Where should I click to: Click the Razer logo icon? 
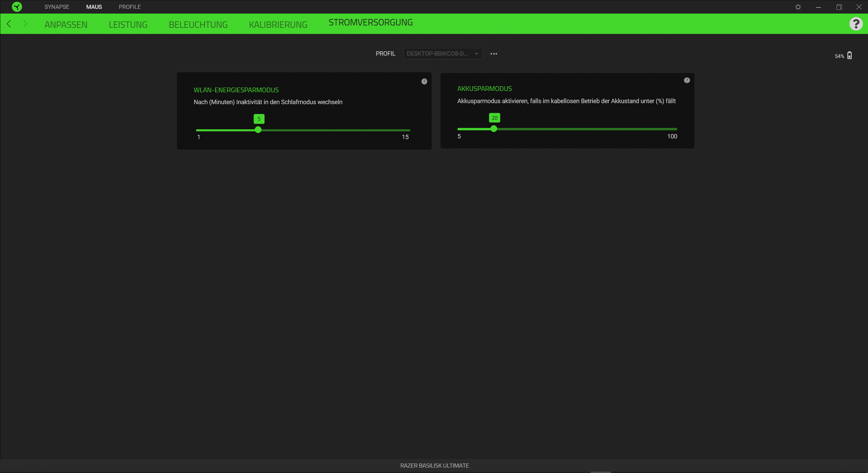[x=17, y=7]
